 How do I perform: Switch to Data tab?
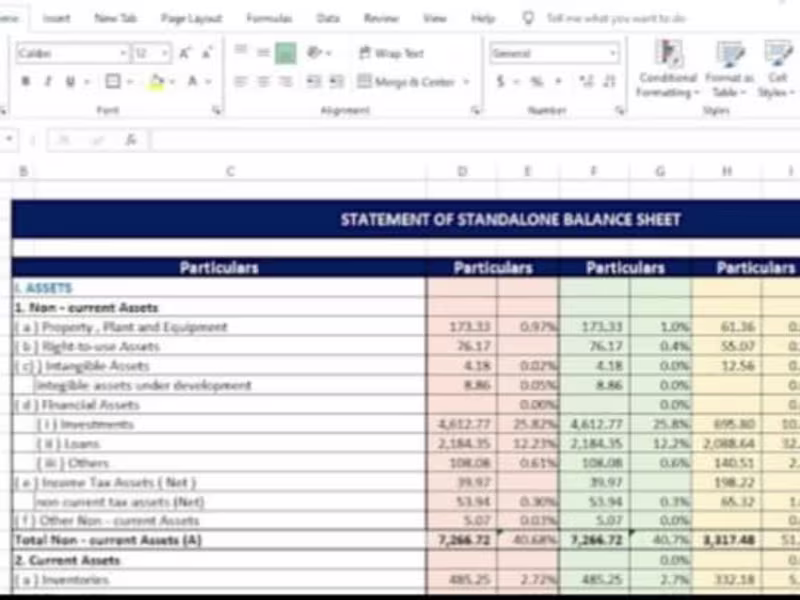[x=328, y=18]
